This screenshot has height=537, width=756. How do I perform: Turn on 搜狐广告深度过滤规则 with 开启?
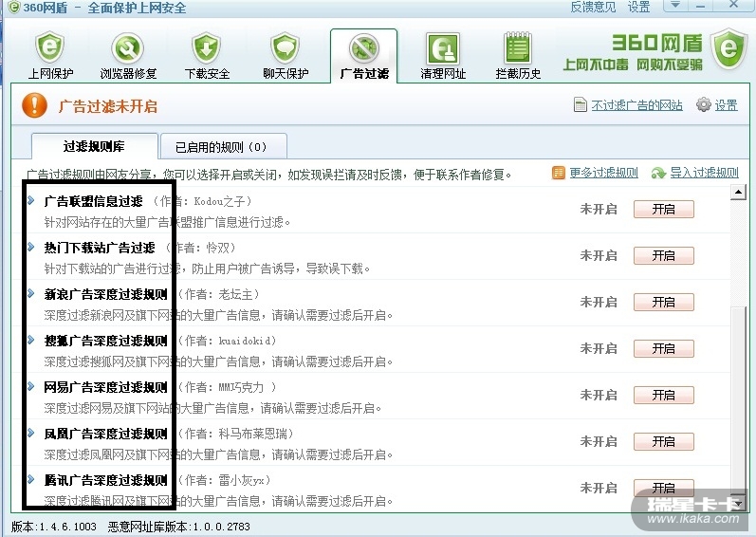pyautogui.click(x=663, y=348)
